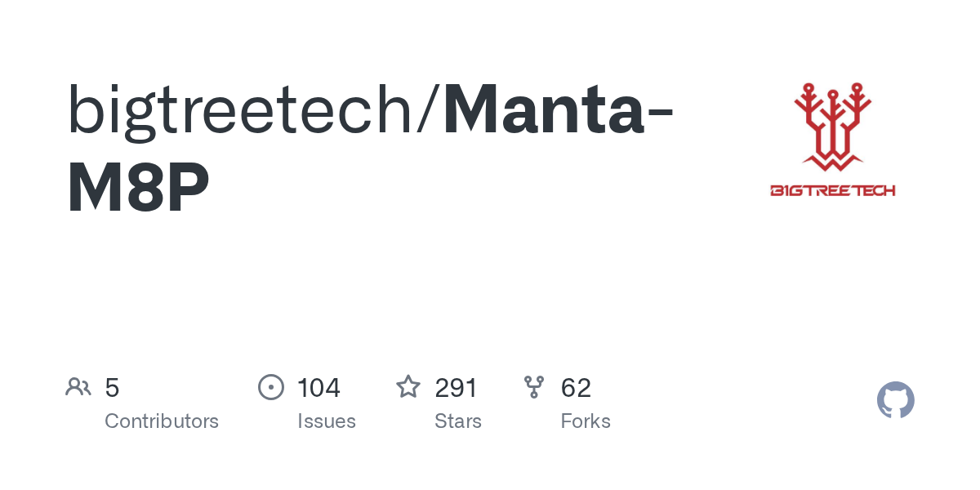Select the star count 291
Screen dimensions: 980x490
(x=456, y=388)
